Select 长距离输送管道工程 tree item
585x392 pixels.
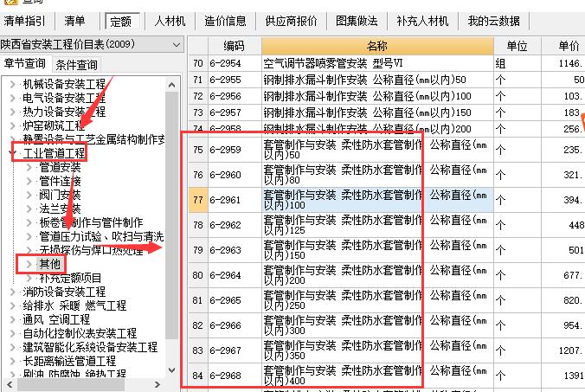tap(69, 361)
